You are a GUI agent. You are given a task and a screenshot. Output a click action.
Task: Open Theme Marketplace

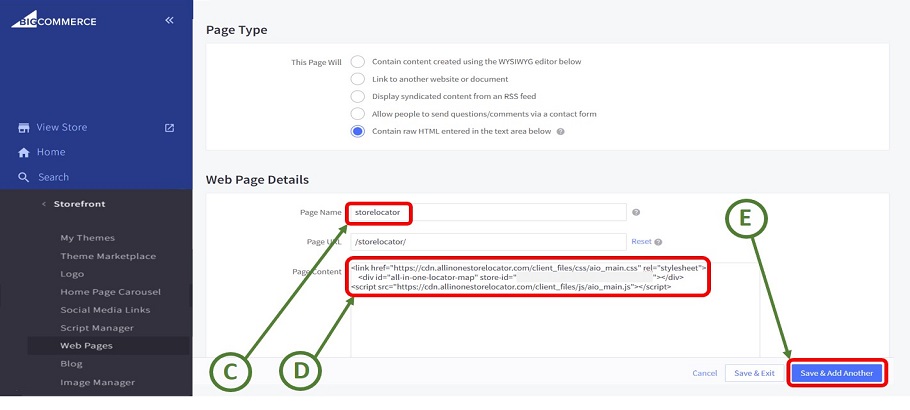pos(108,256)
